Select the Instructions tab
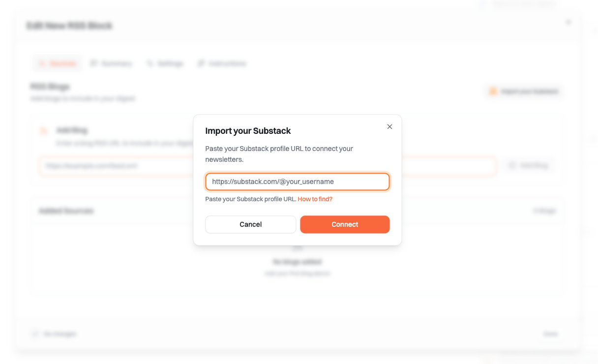Image resolution: width=598 pixels, height=364 pixels. (222, 63)
